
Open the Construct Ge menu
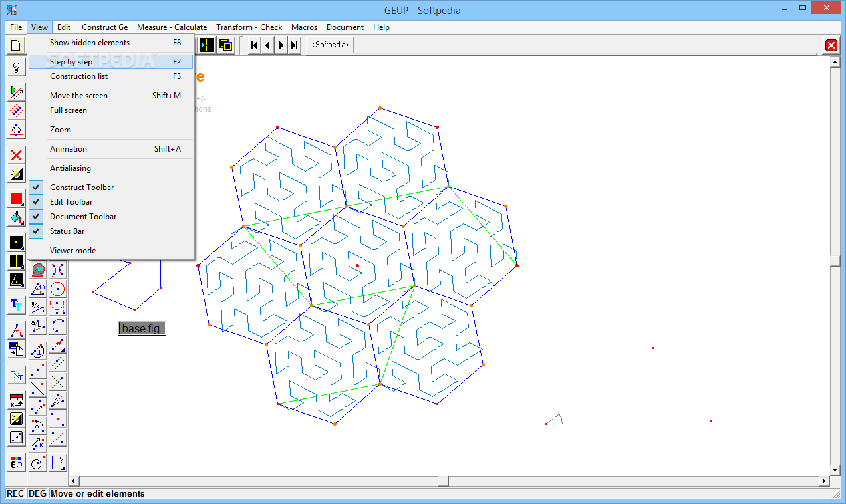point(105,27)
